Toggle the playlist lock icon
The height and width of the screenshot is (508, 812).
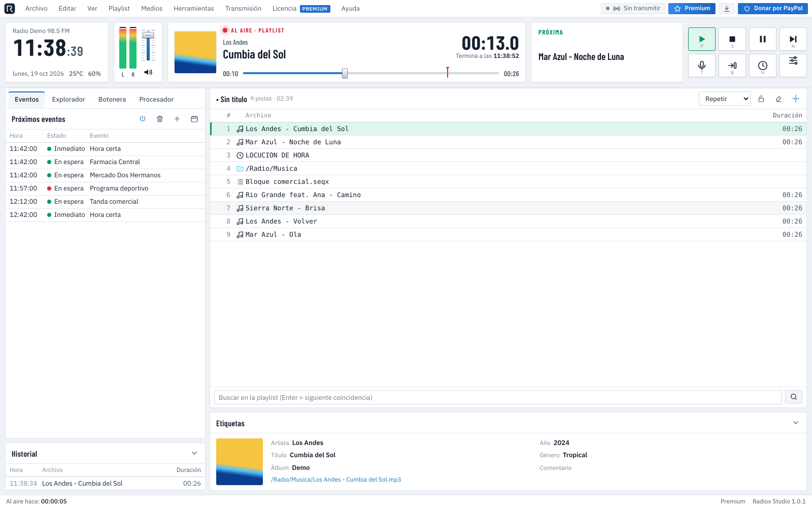coord(761,99)
